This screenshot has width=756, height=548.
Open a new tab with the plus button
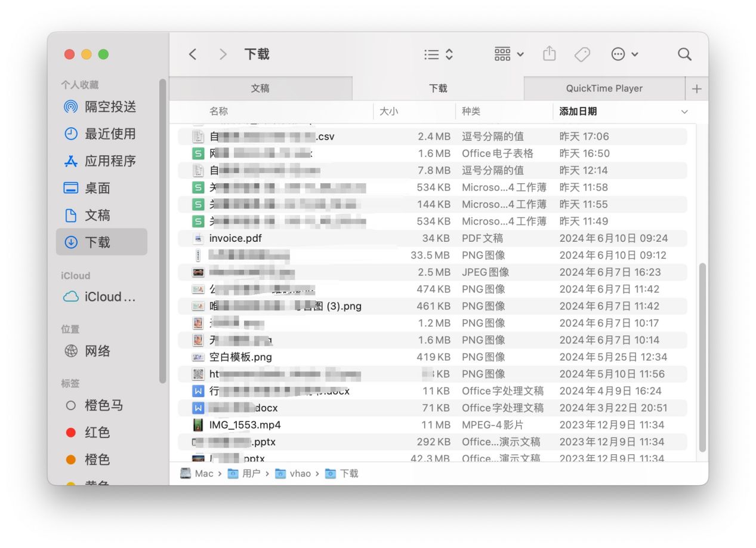coord(696,88)
